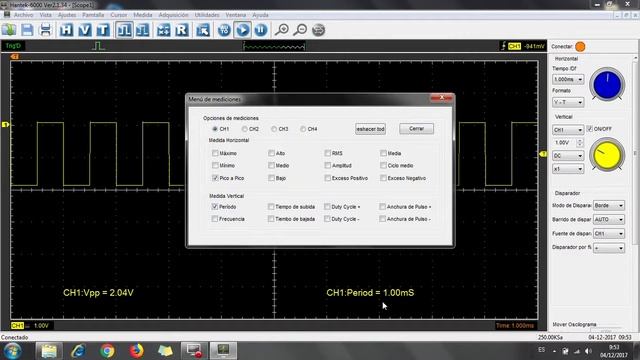
Task: Click the T trigger settings icon
Action: point(103,30)
